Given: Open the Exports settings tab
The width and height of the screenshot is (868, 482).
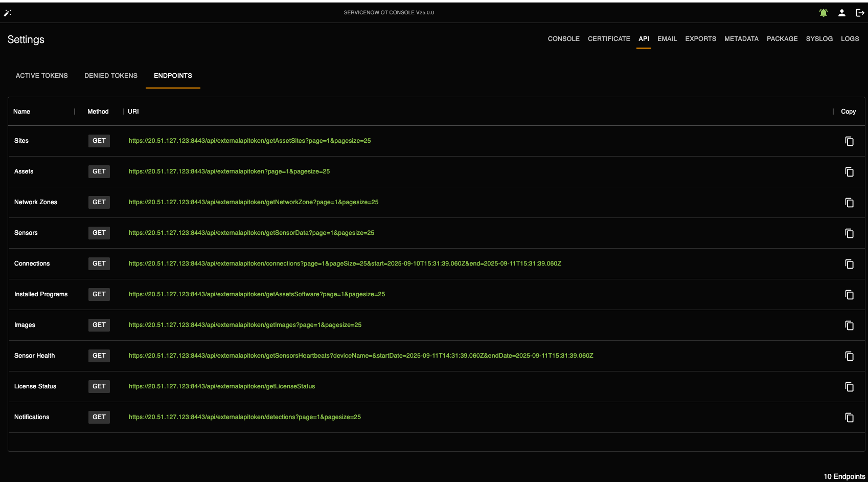Looking at the screenshot, I should pos(700,39).
